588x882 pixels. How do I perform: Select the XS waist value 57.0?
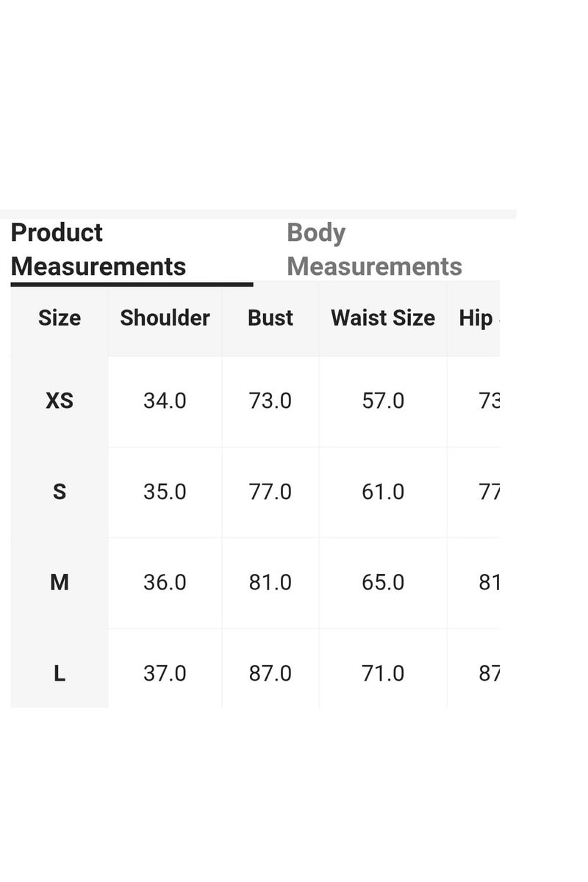click(383, 401)
